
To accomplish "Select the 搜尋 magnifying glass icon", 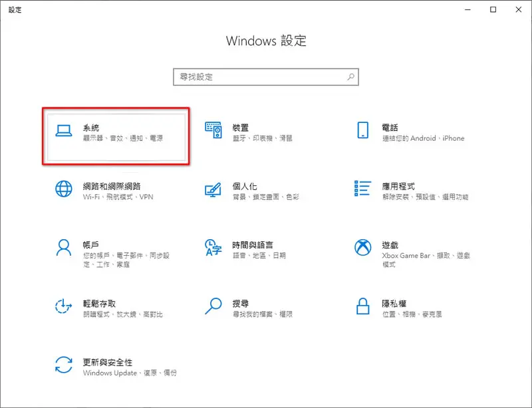I will tap(213, 306).
